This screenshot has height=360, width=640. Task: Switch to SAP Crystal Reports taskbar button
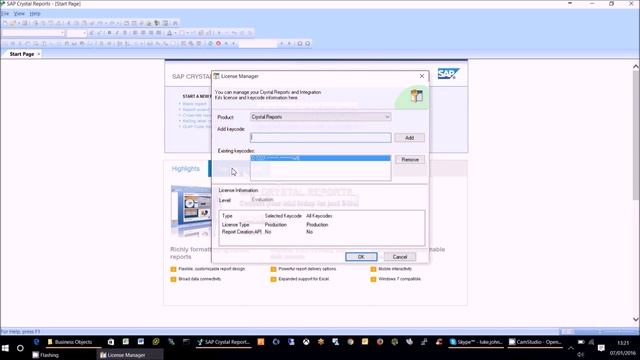click(224, 342)
